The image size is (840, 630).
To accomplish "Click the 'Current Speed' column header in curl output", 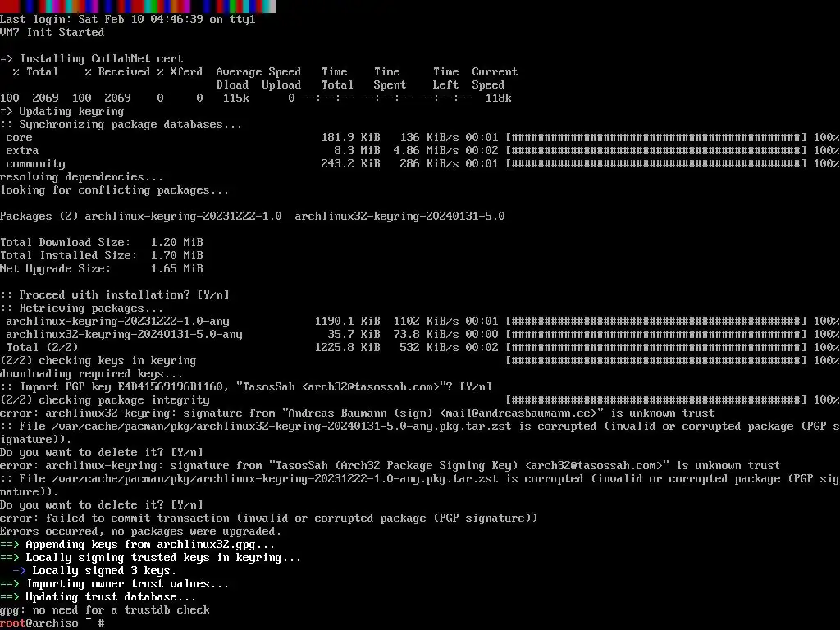I will (495, 78).
